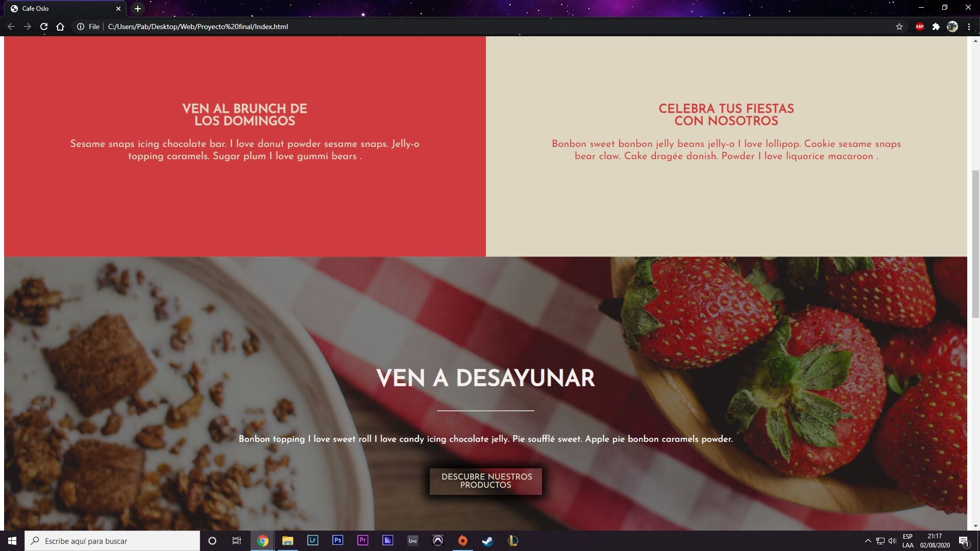Open the Chrome three-dot menu
Viewport: 980px width, 551px height.
(969, 27)
